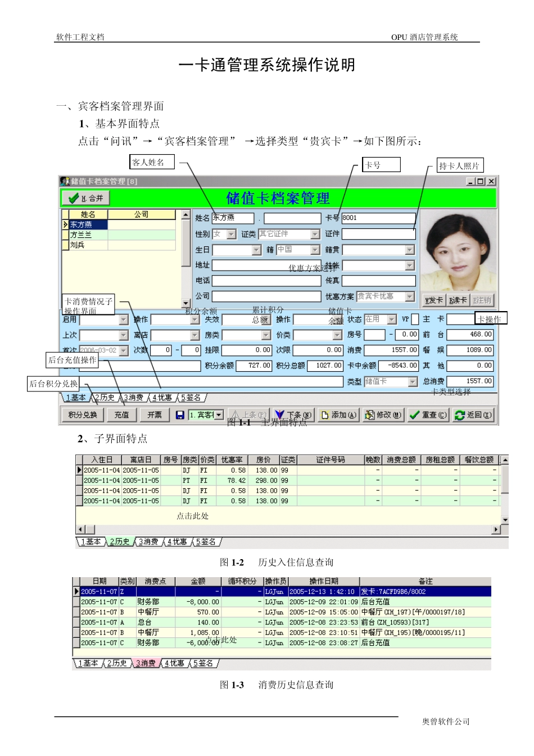Open the 离店 date dropdown
Image resolution: width=534 pixels, height=756 pixels.
point(195,335)
